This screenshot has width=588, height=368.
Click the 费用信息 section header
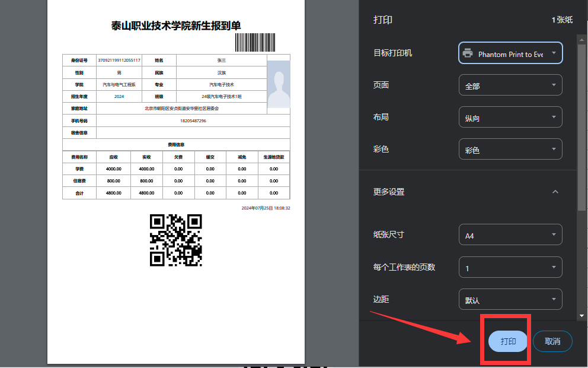176,145
